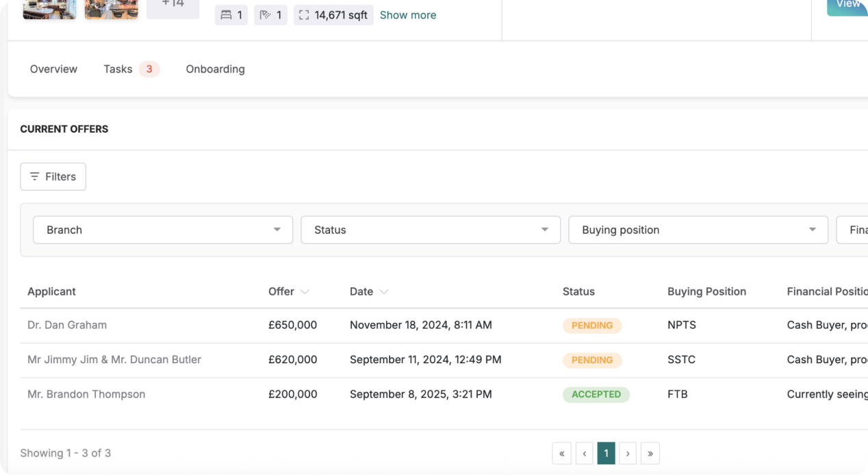Switch to the Tasks tab
The height and width of the screenshot is (476, 868).
point(116,68)
